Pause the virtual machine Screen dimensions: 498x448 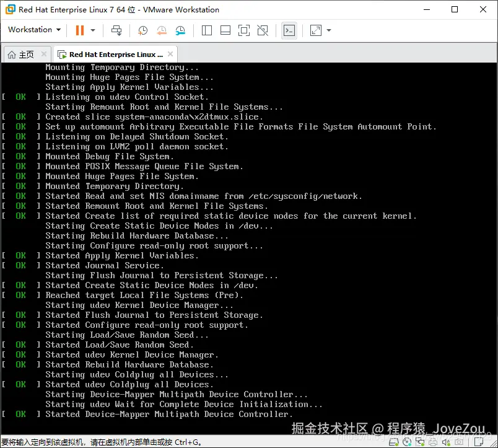(x=80, y=30)
